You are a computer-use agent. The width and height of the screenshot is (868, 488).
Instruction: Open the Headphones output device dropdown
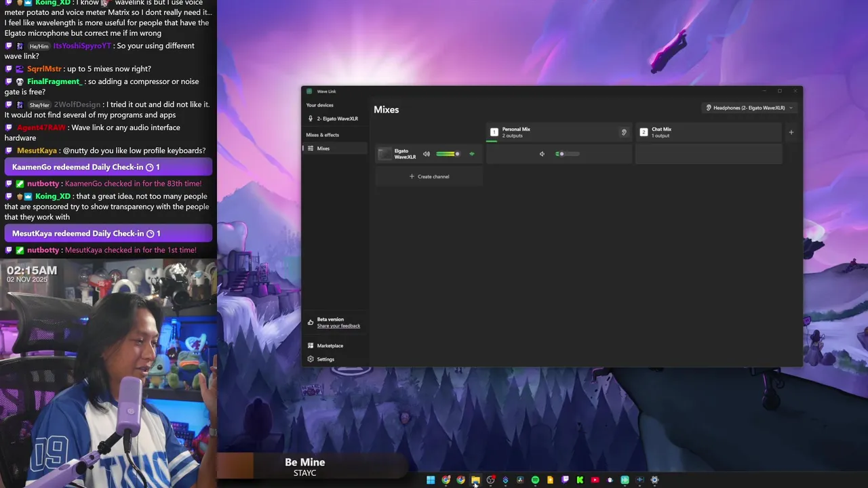749,108
